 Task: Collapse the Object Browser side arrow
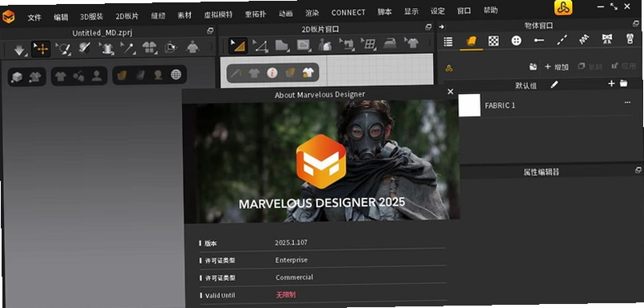click(x=442, y=26)
